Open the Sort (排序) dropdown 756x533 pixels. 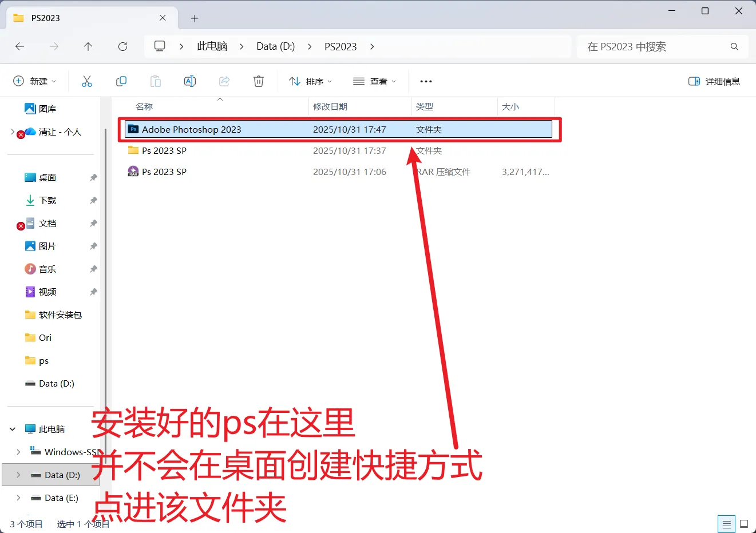pos(310,81)
